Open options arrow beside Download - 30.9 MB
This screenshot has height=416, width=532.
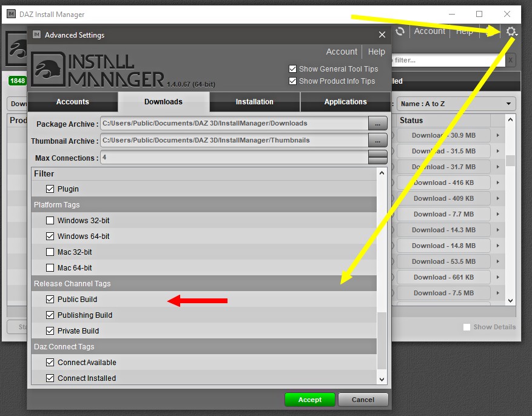[498, 135]
